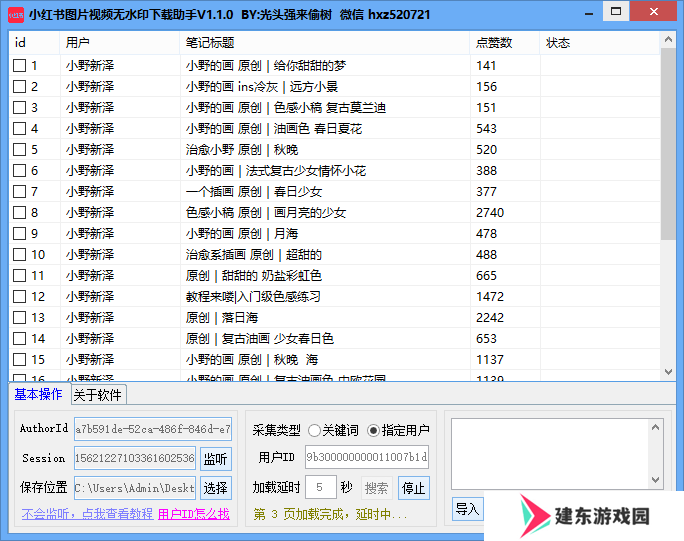Sort by the id column header
This screenshot has height=541, width=684.
pos(34,43)
